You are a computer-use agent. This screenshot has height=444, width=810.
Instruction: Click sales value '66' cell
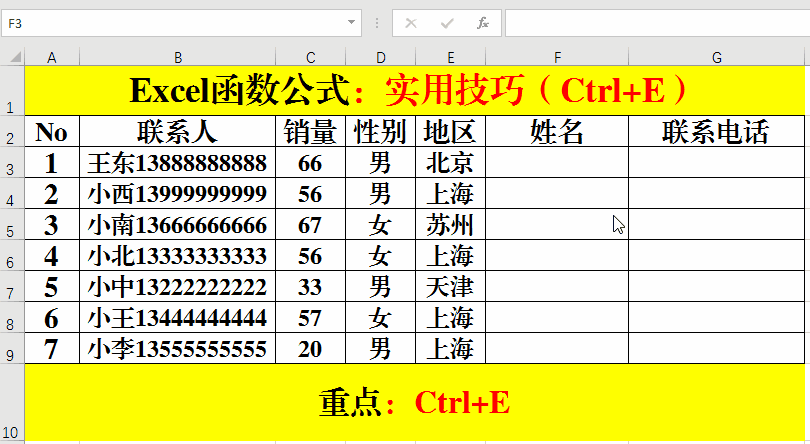(x=310, y=162)
